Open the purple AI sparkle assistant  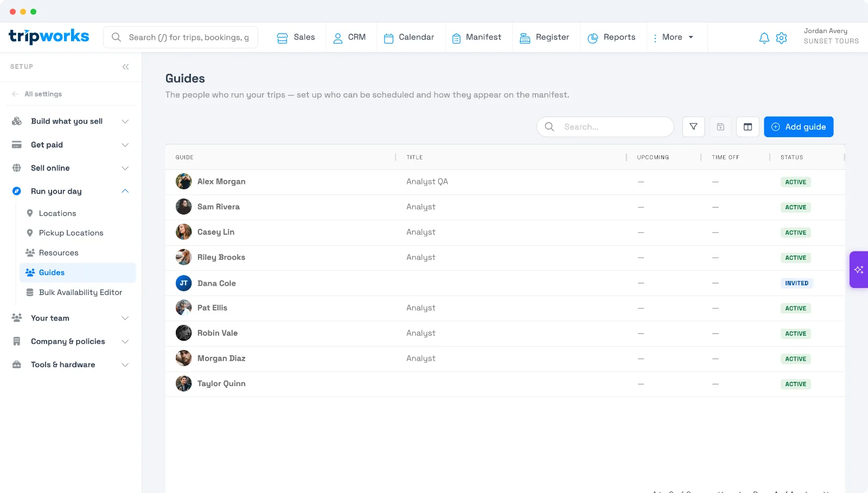(859, 270)
